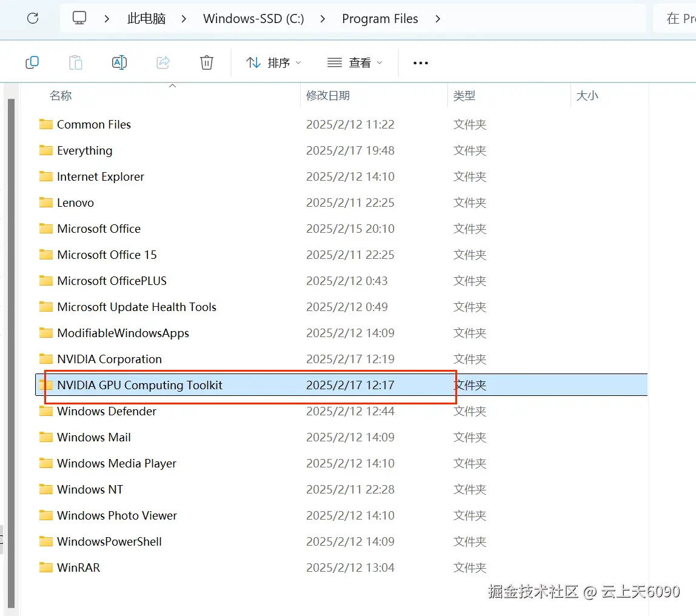Click the NVIDIA Corporation folder name
696x616 pixels.
pos(109,359)
